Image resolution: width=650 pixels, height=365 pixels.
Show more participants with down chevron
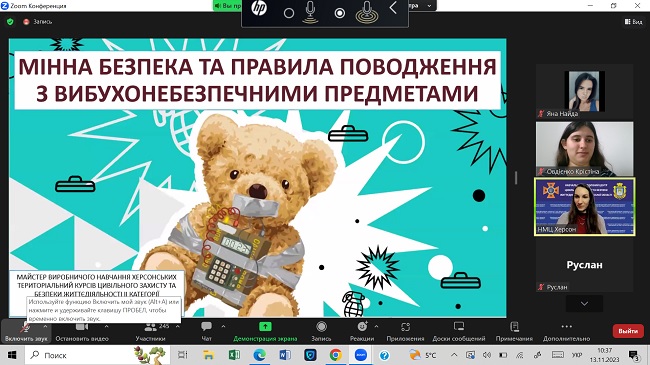click(x=584, y=304)
